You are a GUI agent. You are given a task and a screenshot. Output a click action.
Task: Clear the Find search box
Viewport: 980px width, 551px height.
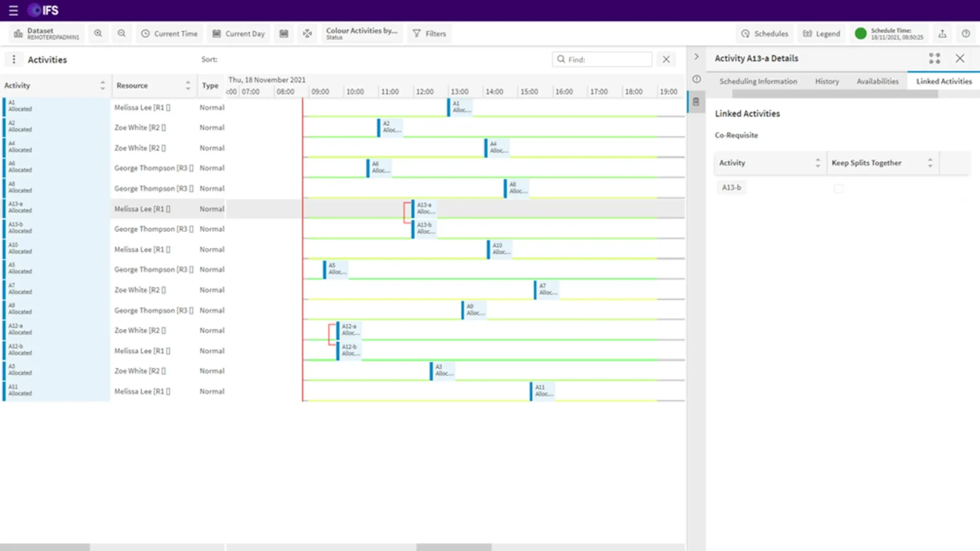coord(666,59)
